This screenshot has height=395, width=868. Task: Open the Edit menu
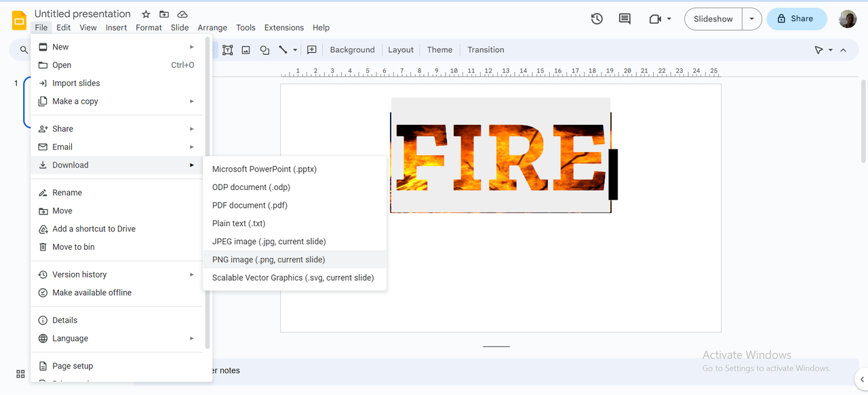(x=64, y=28)
